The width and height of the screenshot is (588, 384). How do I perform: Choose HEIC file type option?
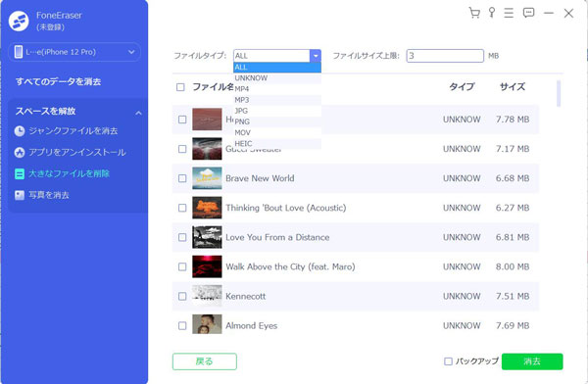coord(277,143)
